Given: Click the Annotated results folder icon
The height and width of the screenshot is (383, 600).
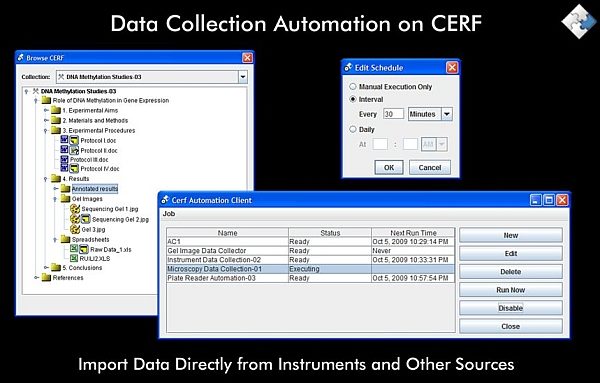Looking at the screenshot, I should click(x=65, y=189).
